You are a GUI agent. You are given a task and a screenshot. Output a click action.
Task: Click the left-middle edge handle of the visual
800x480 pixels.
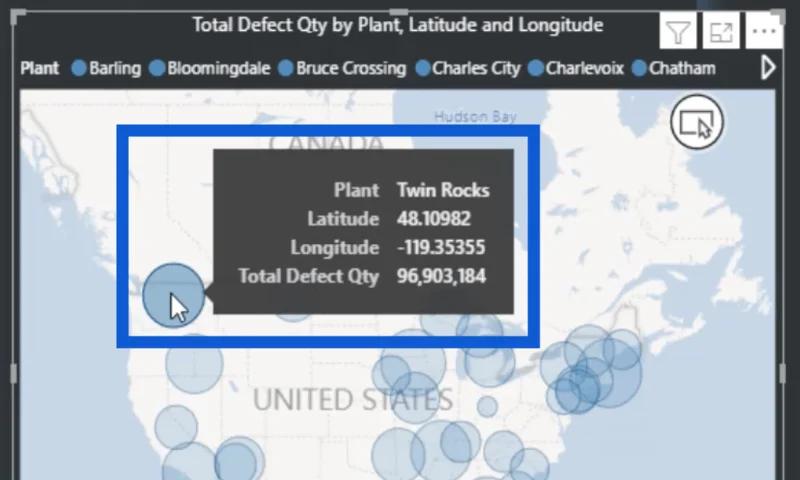(x=14, y=374)
